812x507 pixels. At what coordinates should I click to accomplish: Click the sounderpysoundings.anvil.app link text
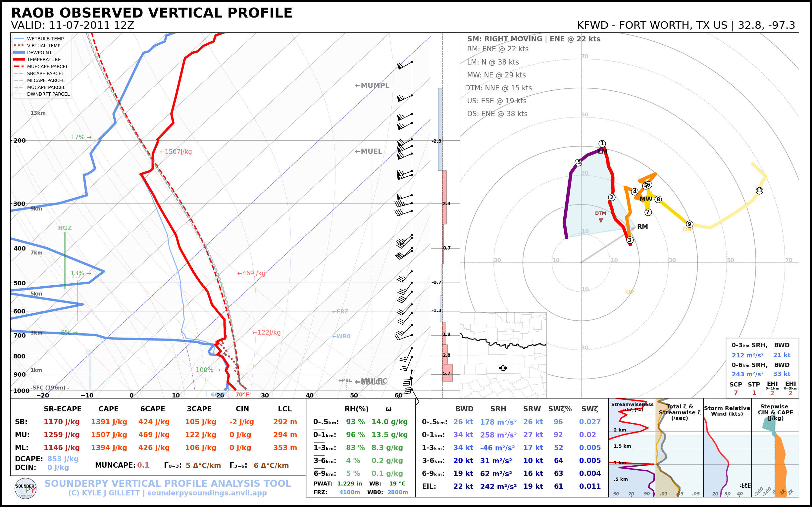pyautogui.click(x=207, y=493)
